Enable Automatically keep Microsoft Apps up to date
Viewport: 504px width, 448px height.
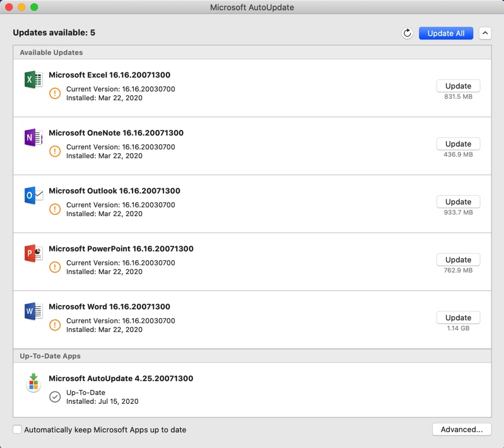click(17, 429)
